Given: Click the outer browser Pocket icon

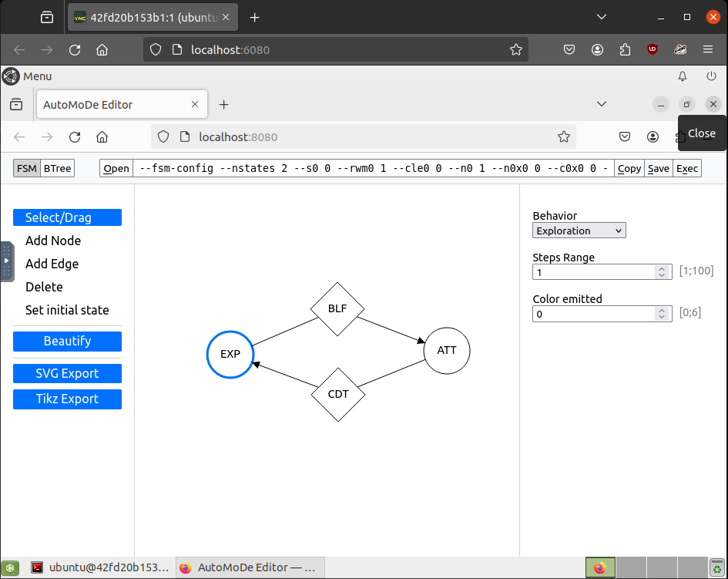Looking at the screenshot, I should click(x=569, y=49).
